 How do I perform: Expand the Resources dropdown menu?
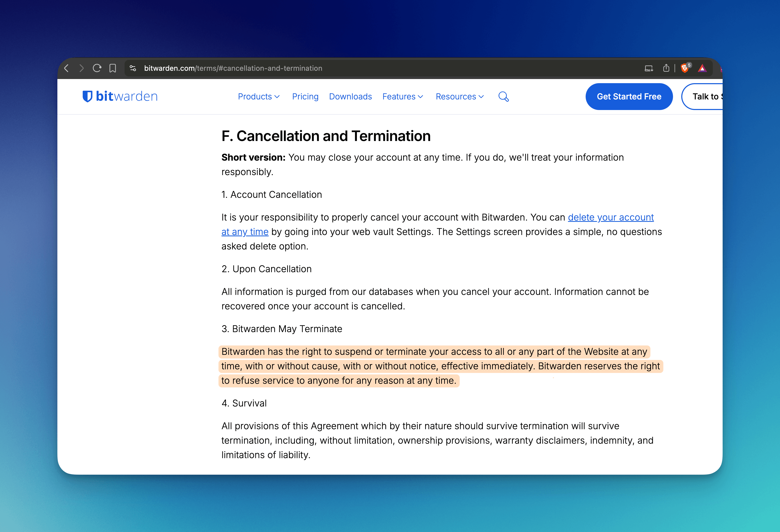click(x=460, y=97)
